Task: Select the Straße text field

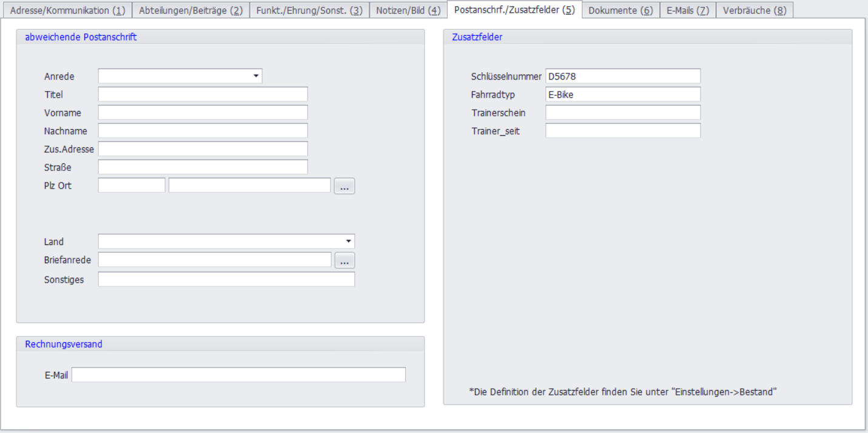Action: [203, 167]
